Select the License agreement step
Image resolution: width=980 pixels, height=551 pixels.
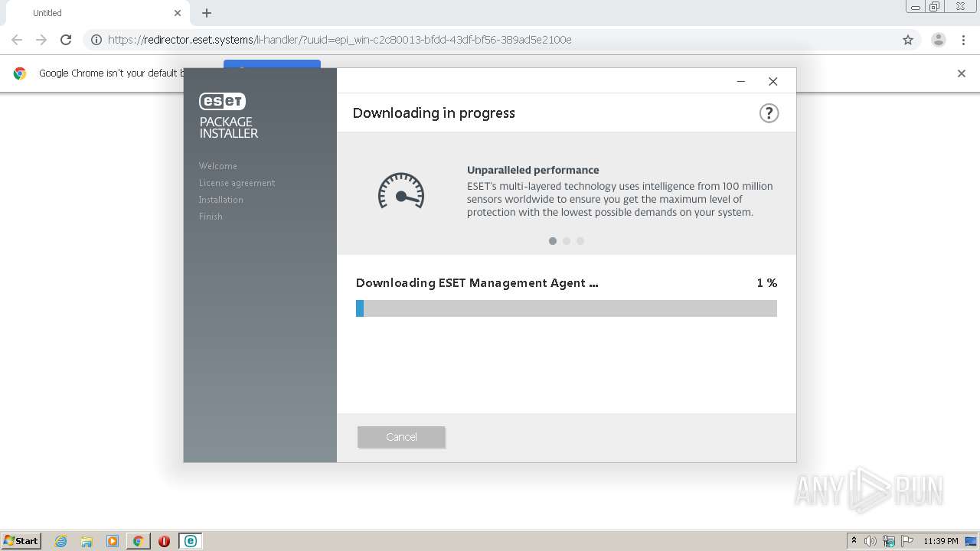[x=237, y=183]
